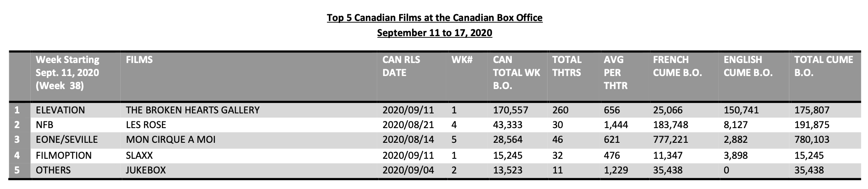The height and width of the screenshot is (189, 868).
Task: Click the title Top 5 Canadian Films heading
Action: click(435, 18)
